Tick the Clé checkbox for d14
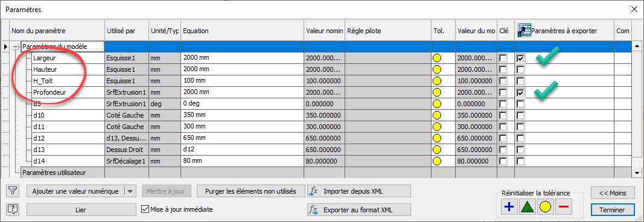This screenshot has height=222, width=644. (503, 162)
